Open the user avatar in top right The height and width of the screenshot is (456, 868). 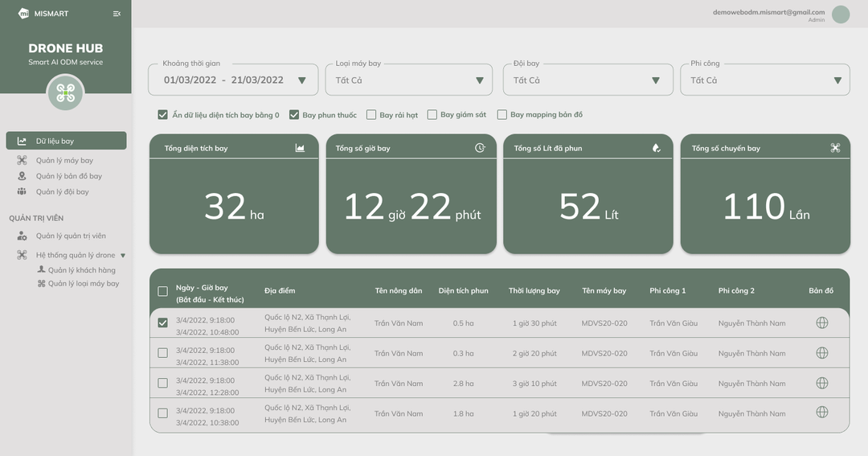point(841,14)
